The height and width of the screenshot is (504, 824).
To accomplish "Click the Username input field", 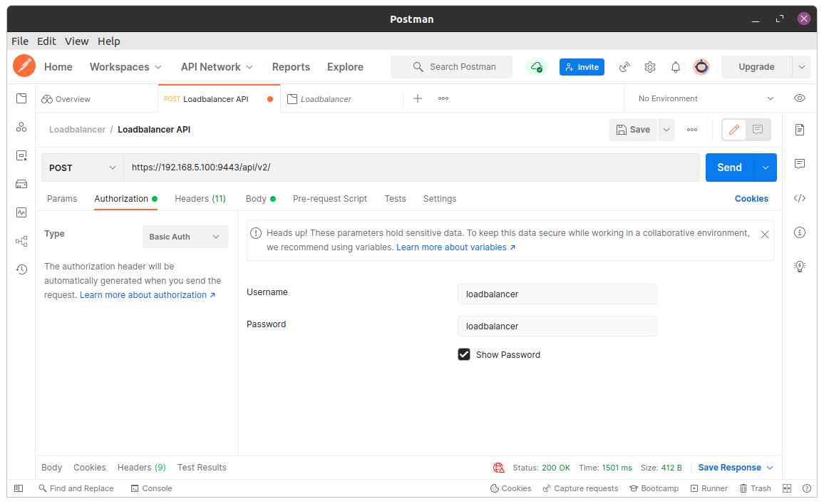I will (557, 294).
